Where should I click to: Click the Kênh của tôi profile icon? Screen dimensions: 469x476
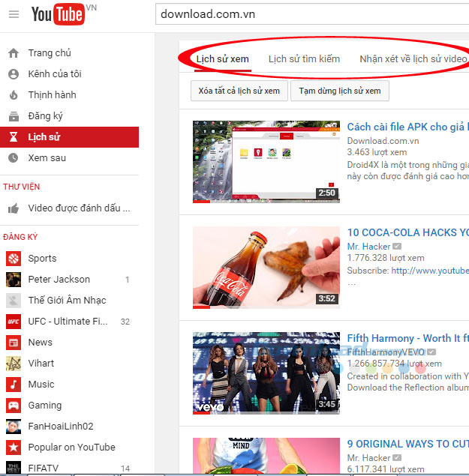(14, 74)
